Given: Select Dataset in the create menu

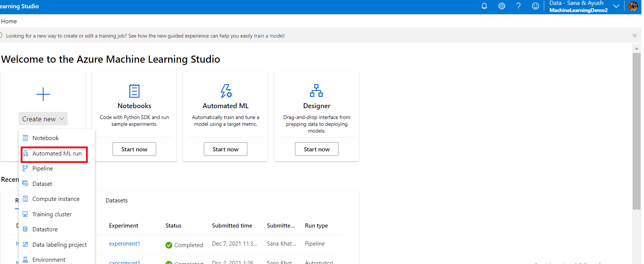Looking at the screenshot, I should click(57, 184).
